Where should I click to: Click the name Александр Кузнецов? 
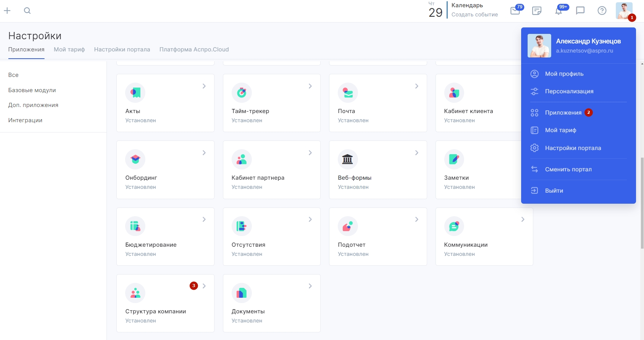pyautogui.click(x=588, y=41)
